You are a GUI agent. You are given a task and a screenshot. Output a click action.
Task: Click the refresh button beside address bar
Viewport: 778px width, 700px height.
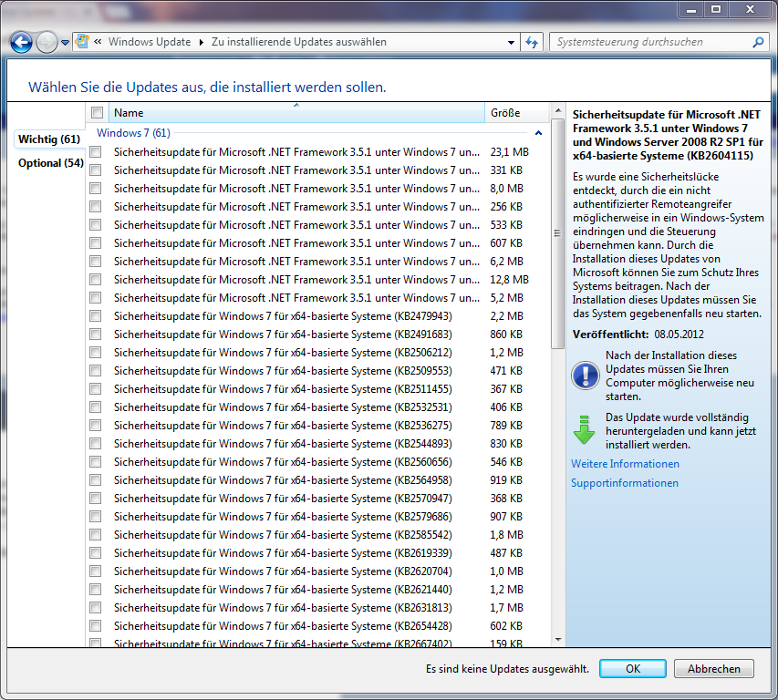tap(533, 42)
